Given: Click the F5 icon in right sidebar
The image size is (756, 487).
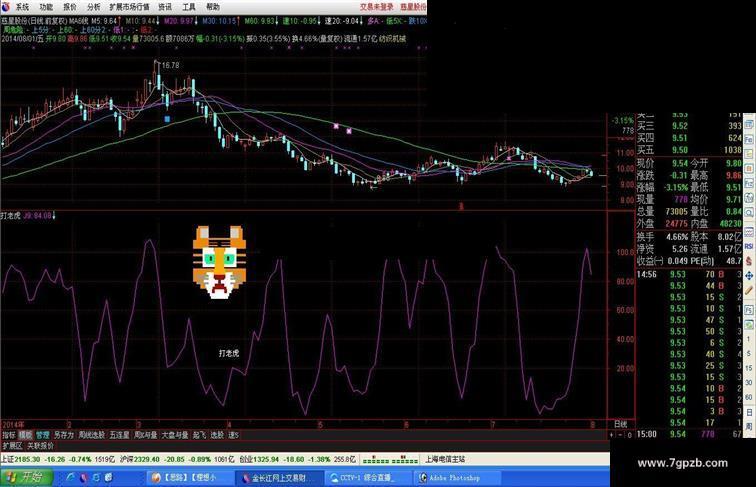Looking at the screenshot, I should tap(749, 310).
